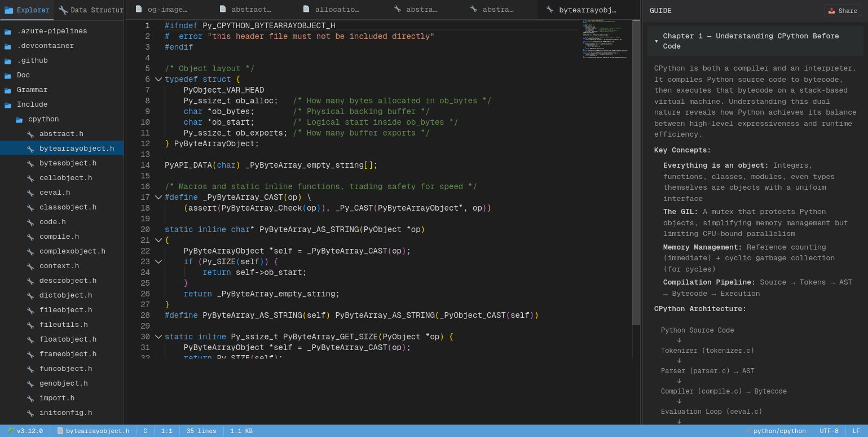Collapse the typedef struct fold at line 6
The height and width of the screenshot is (437, 868).
click(x=158, y=80)
